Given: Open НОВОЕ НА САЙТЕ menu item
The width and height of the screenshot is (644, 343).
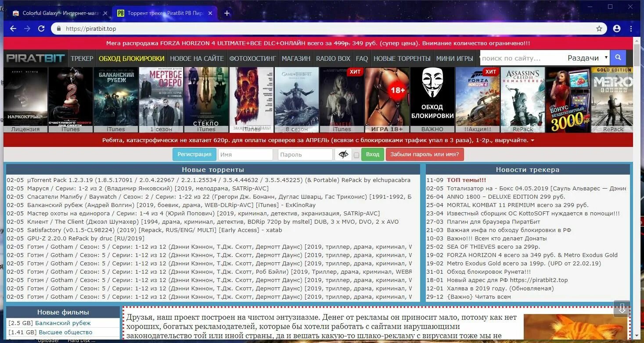Looking at the screenshot, I should (197, 58).
